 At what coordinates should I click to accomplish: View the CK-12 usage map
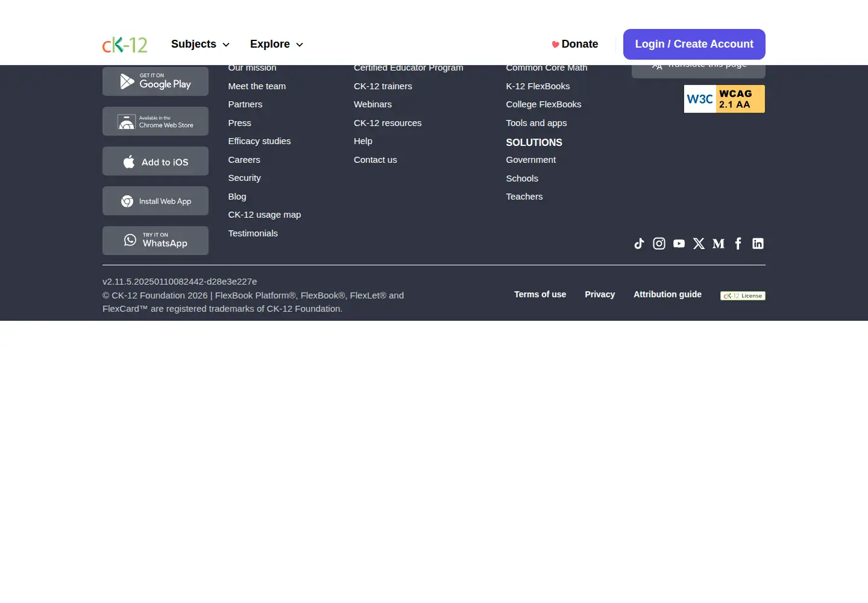pyautogui.click(x=265, y=215)
